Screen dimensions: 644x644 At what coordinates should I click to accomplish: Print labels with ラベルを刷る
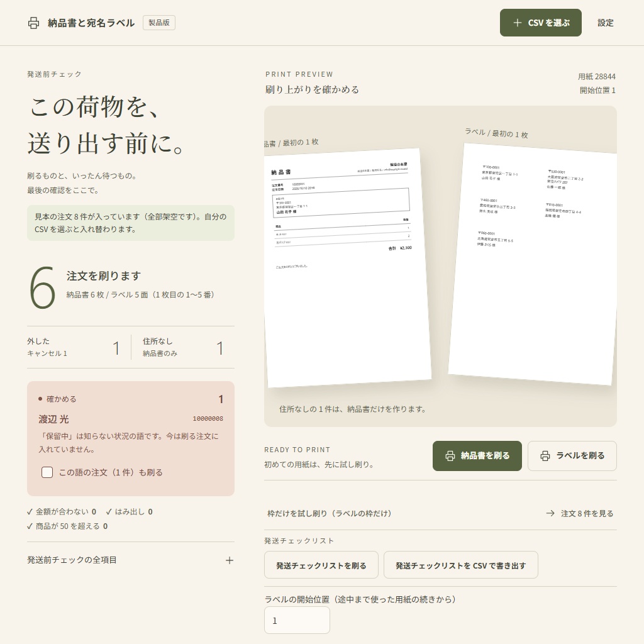572,456
